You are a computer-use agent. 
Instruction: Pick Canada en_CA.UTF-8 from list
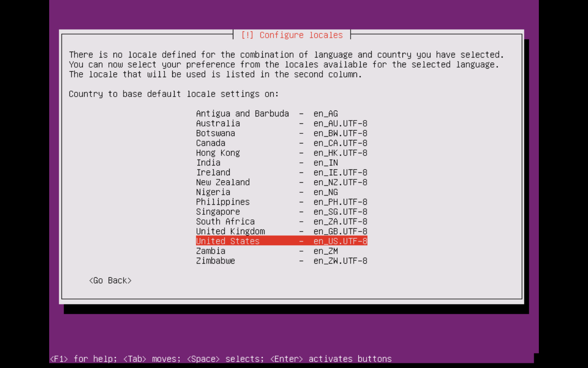tap(282, 143)
